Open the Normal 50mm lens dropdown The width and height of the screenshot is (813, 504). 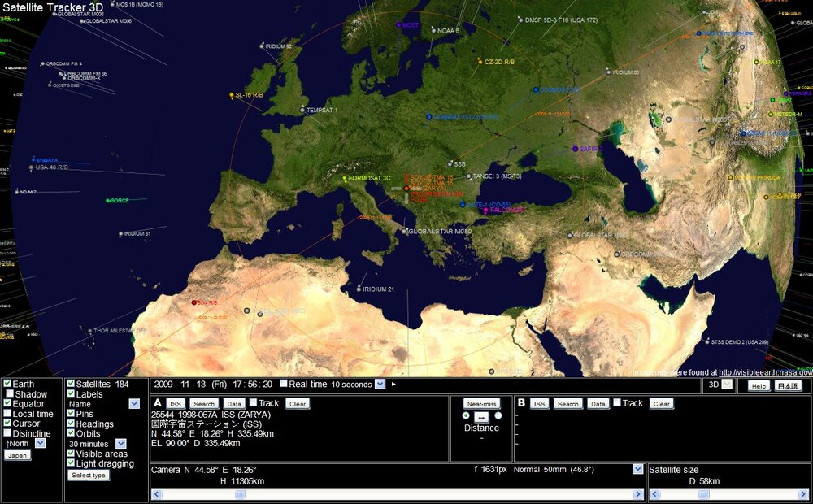point(637,469)
